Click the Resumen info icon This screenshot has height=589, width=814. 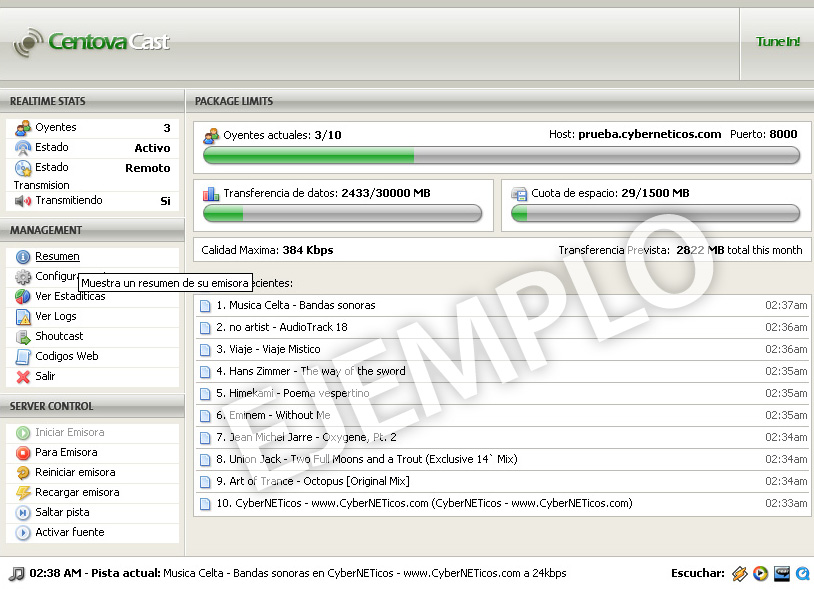23,257
